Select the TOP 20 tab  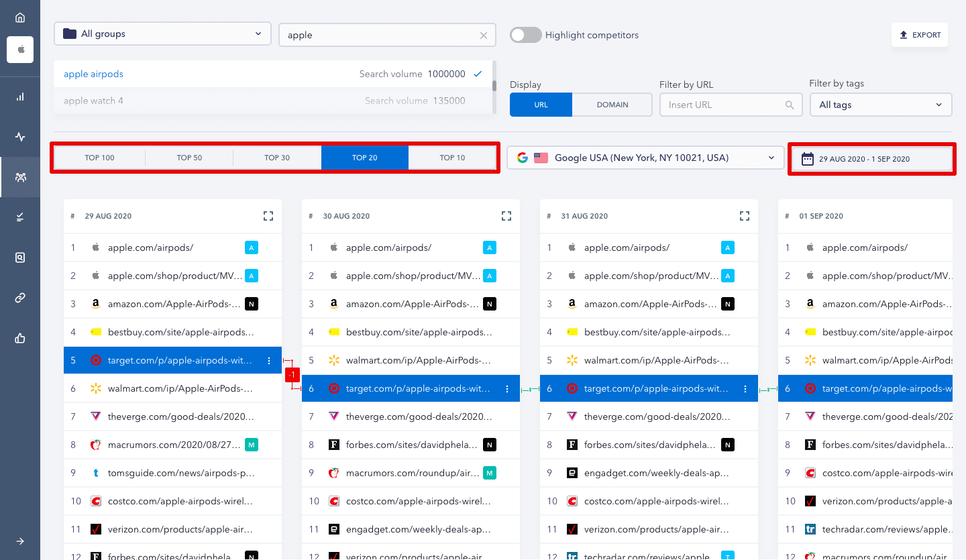pos(364,158)
